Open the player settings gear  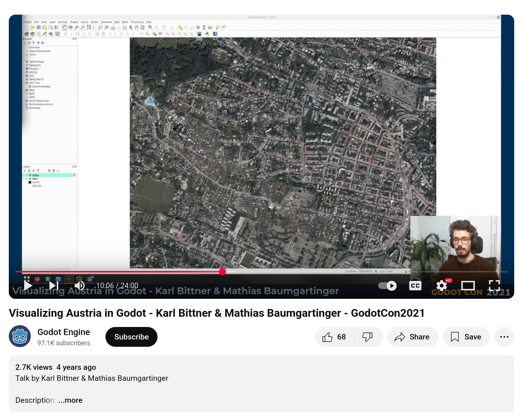point(442,286)
